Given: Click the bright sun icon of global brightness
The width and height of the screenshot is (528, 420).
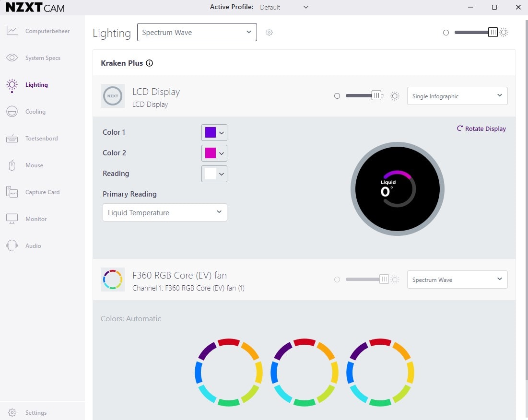Looking at the screenshot, I should point(504,32).
